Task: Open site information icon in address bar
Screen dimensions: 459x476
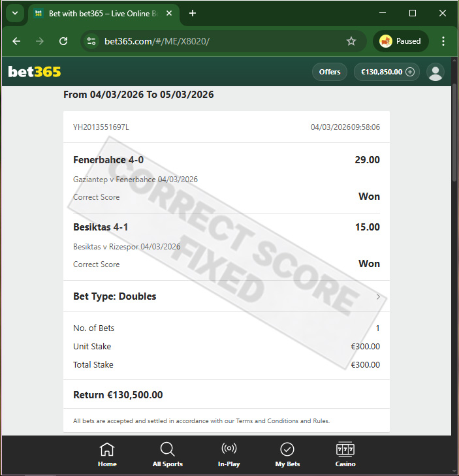Action: (x=91, y=41)
